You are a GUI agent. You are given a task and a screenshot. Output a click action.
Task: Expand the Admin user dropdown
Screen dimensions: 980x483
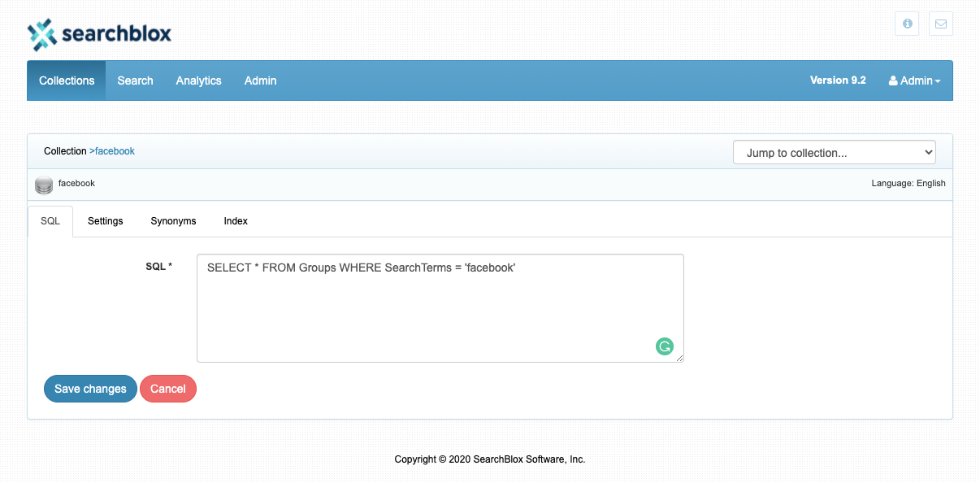click(915, 80)
